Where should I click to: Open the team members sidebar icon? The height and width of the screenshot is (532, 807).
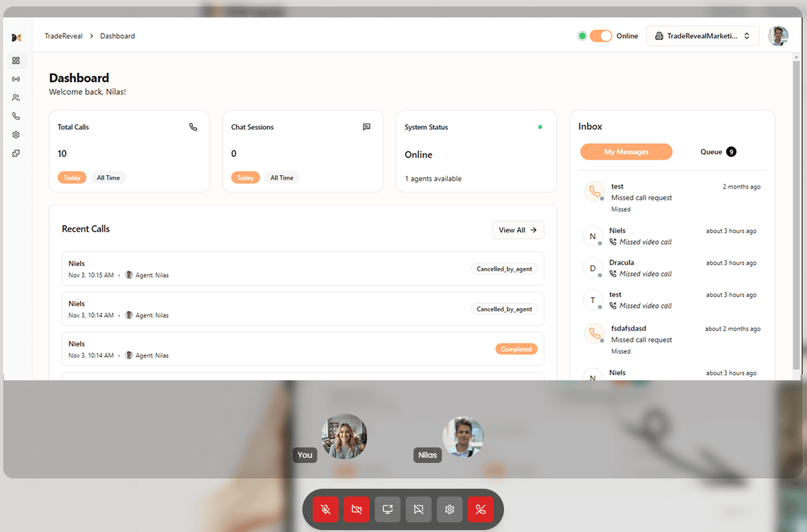click(x=17, y=97)
